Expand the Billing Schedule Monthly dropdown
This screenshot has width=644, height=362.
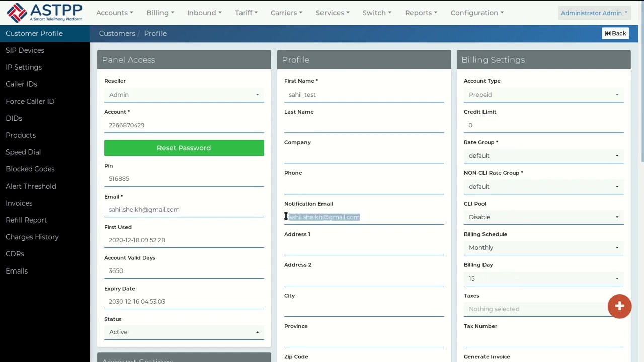coord(543,248)
